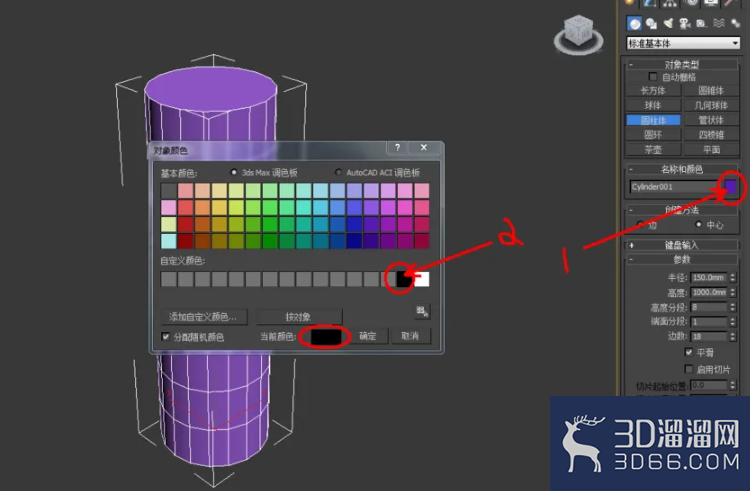
Task: Close the Object Color dialog
Action: click(x=424, y=148)
